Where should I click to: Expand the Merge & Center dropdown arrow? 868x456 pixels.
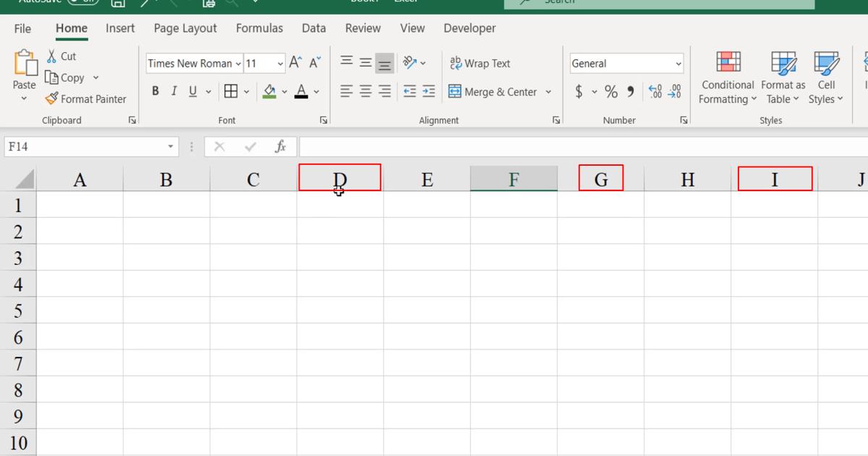(x=548, y=91)
